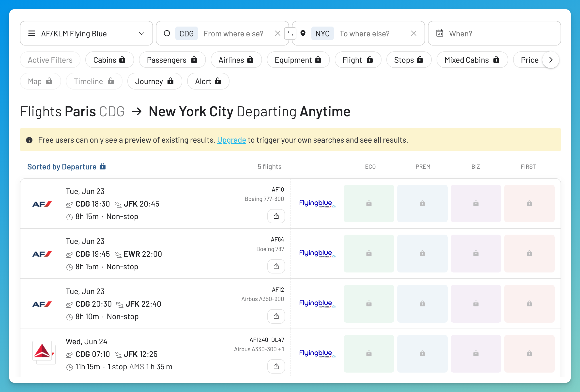Image resolution: width=580 pixels, height=392 pixels.
Task: Switch to Timeline view
Action: 94,81
